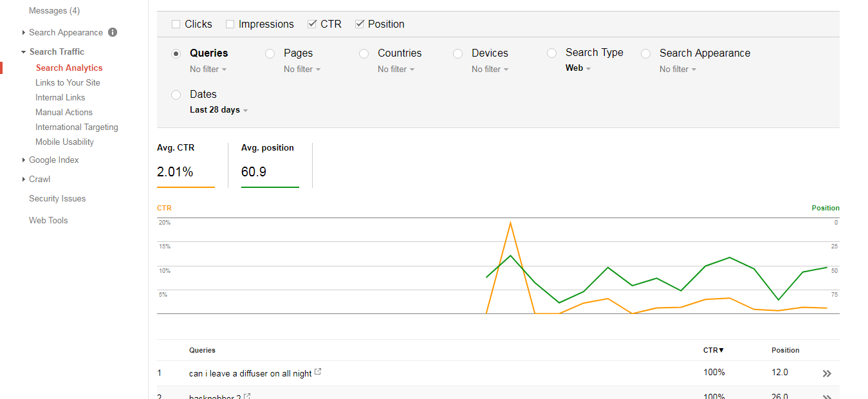Click the info icon beside Search Appearance
This screenshot has height=399, width=868.
(x=112, y=32)
